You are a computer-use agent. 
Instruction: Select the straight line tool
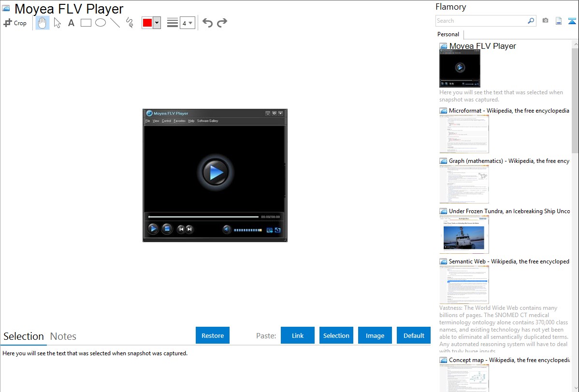click(x=115, y=23)
